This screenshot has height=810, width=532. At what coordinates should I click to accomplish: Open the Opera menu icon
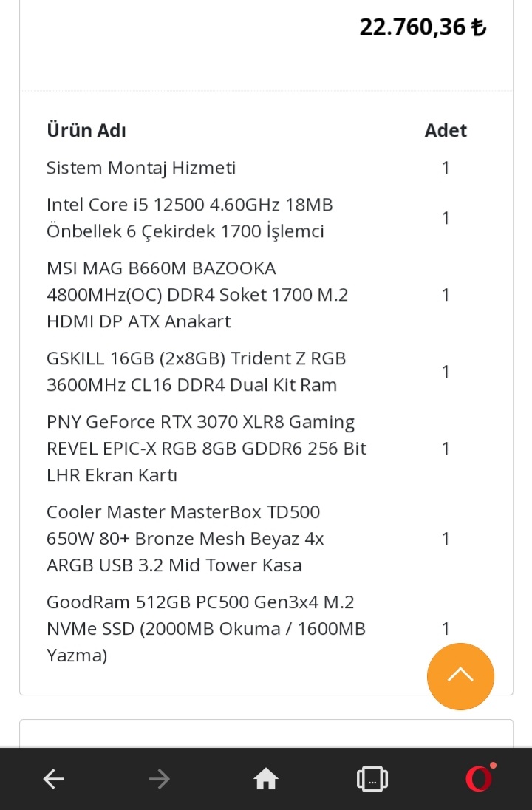coord(479,779)
